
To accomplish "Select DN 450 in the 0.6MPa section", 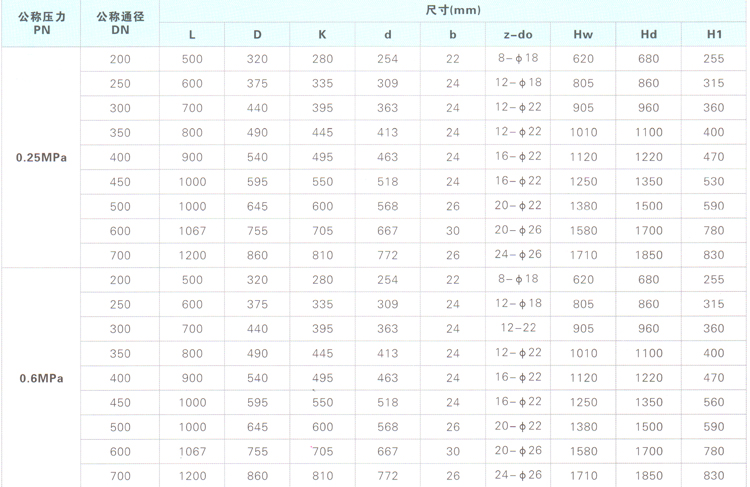I will tap(120, 403).
